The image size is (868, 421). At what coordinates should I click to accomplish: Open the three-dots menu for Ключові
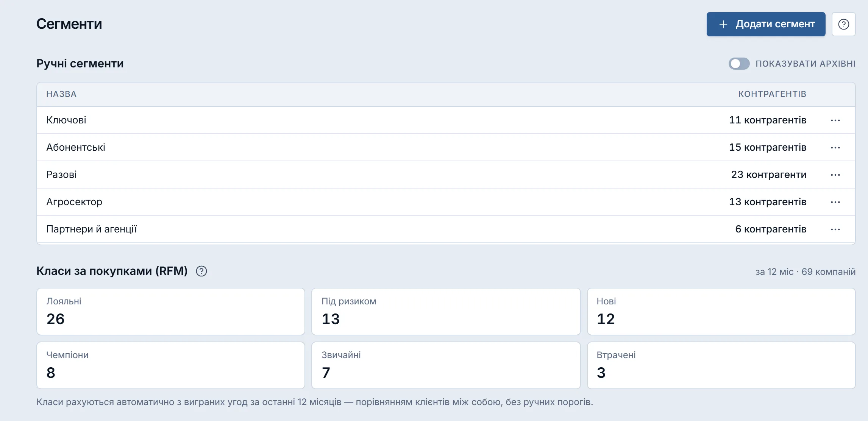835,120
